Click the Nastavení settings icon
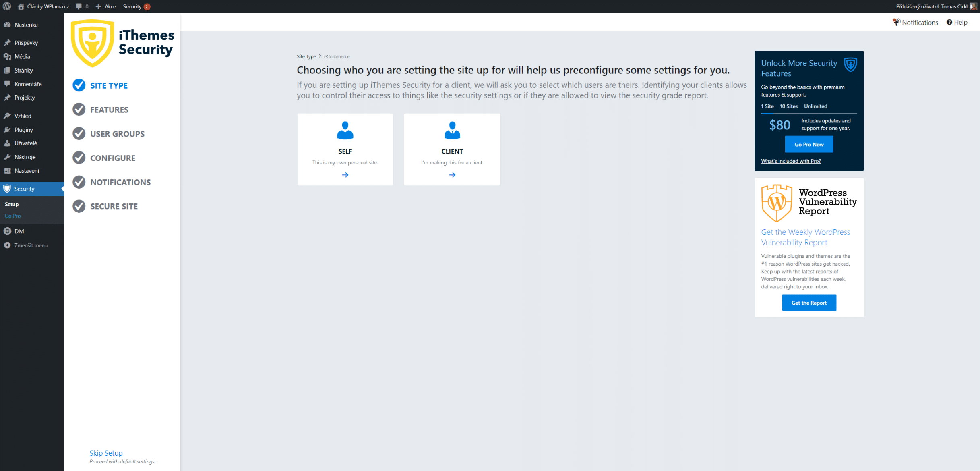The width and height of the screenshot is (980, 471). click(x=7, y=170)
